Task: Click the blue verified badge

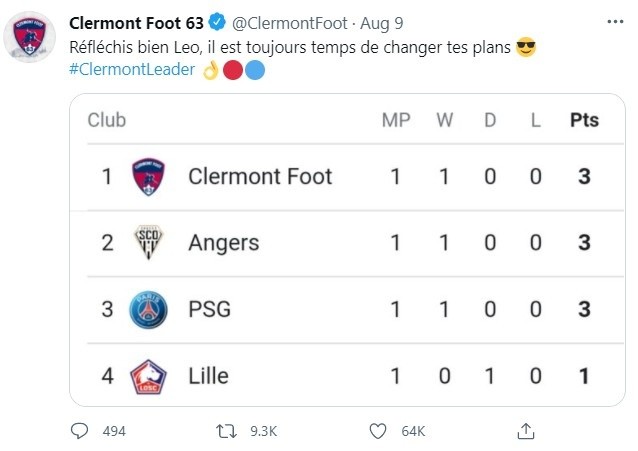Action: 217,22
